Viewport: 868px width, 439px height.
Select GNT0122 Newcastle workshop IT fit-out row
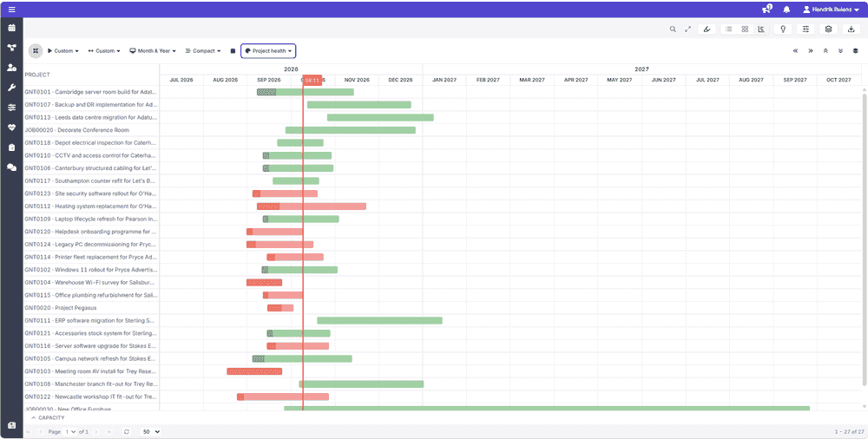[91, 396]
